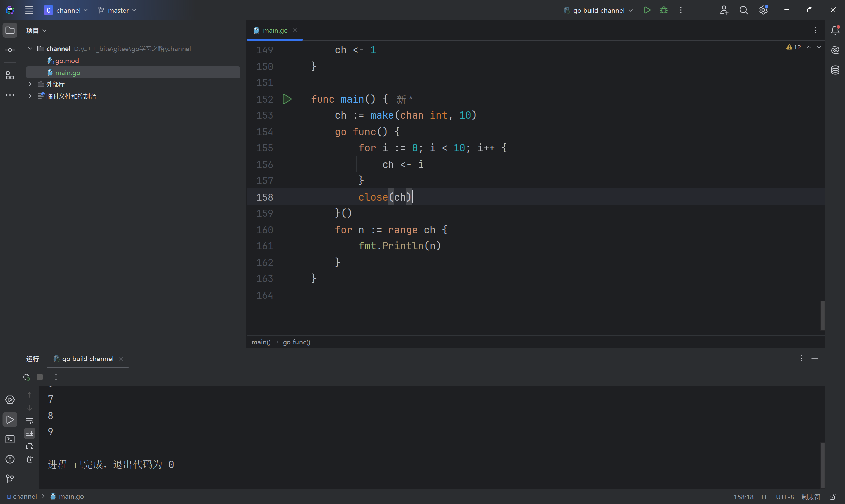Image resolution: width=845 pixels, height=504 pixels.
Task: Click the editor vertical scrollbar thumb
Action: tap(822, 316)
